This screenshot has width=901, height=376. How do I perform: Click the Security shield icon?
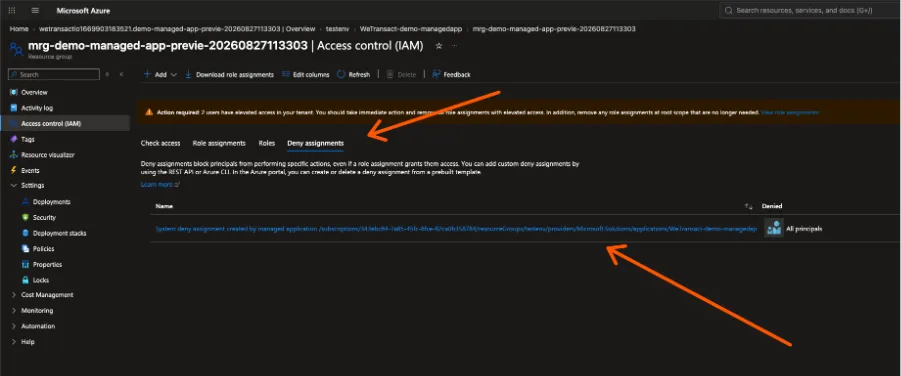tap(25, 217)
